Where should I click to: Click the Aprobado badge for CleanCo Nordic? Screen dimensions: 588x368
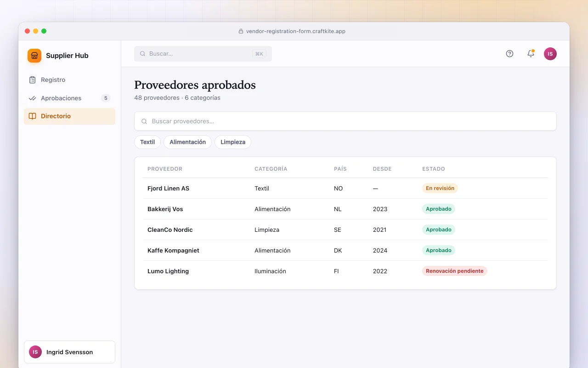tap(439, 230)
